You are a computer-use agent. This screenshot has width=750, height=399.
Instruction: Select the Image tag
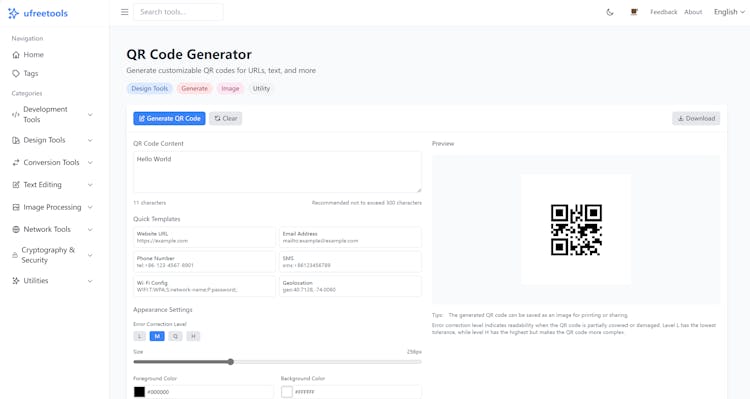click(x=230, y=89)
